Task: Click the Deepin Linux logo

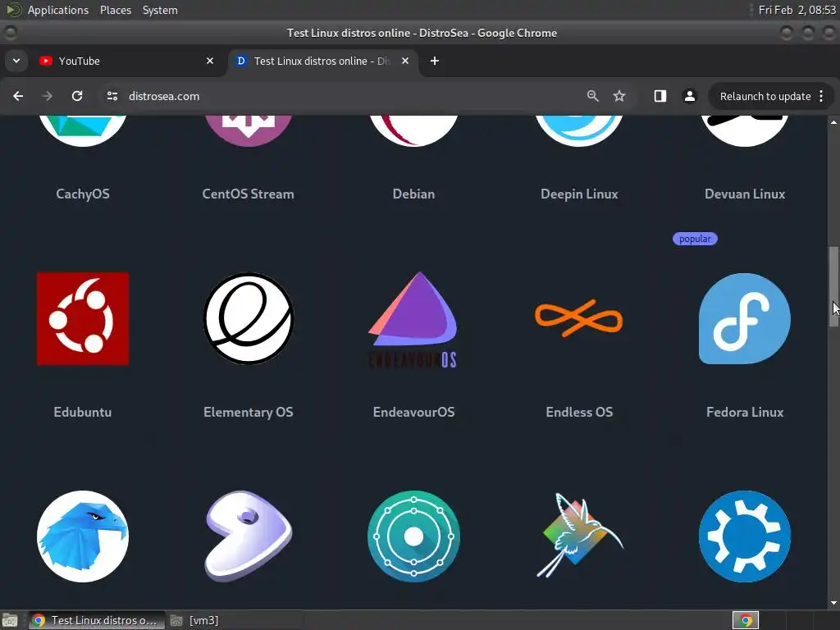Action: 579,130
